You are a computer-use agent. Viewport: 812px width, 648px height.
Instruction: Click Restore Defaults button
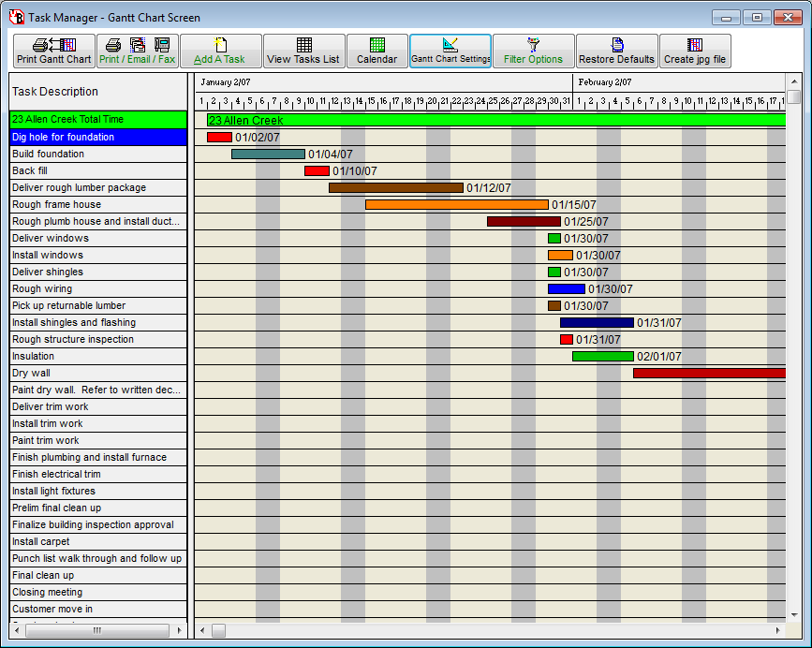click(616, 52)
